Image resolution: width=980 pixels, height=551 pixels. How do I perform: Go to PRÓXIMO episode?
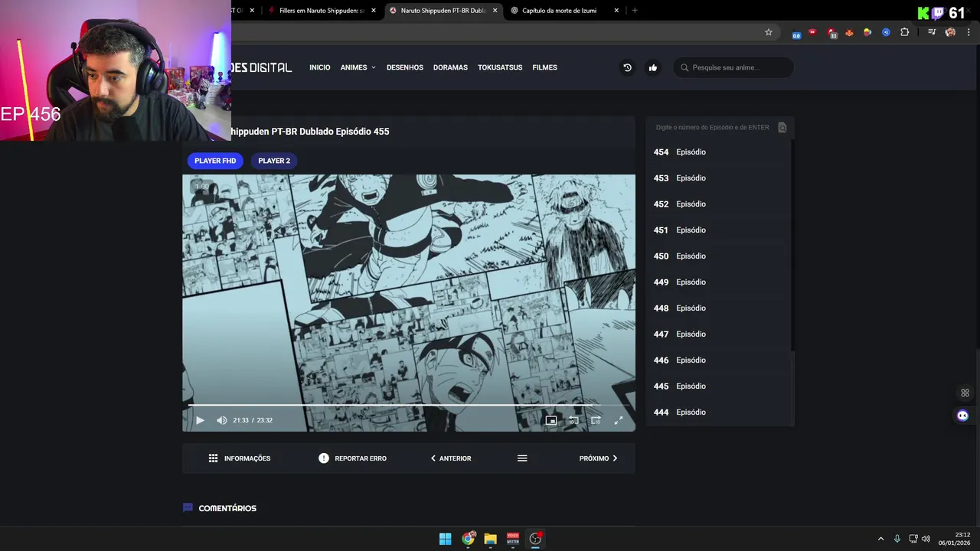click(x=598, y=458)
